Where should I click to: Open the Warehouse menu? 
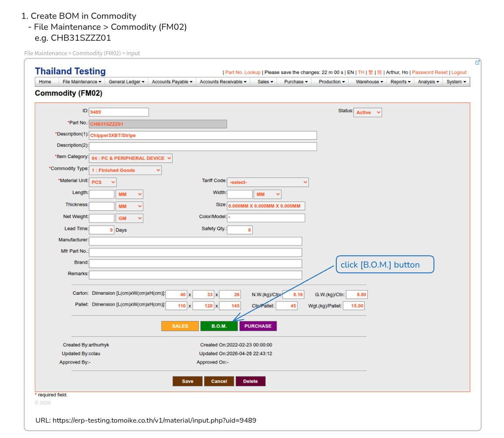[x=369, y=82]
